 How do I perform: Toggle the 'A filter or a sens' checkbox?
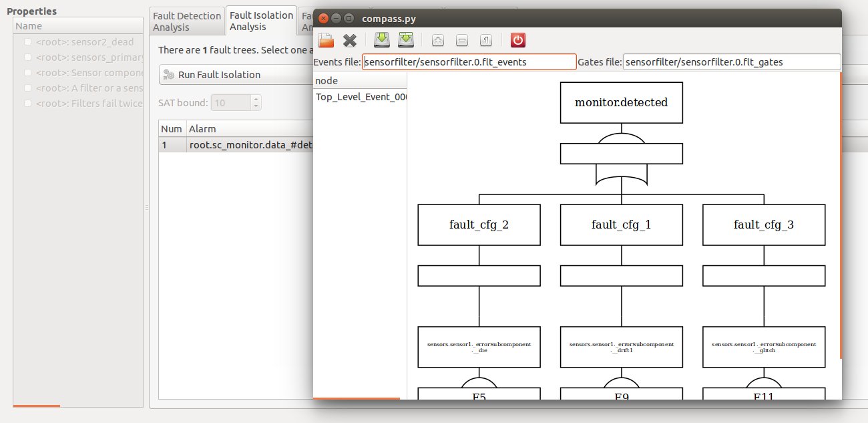click(x=27, y=88)
